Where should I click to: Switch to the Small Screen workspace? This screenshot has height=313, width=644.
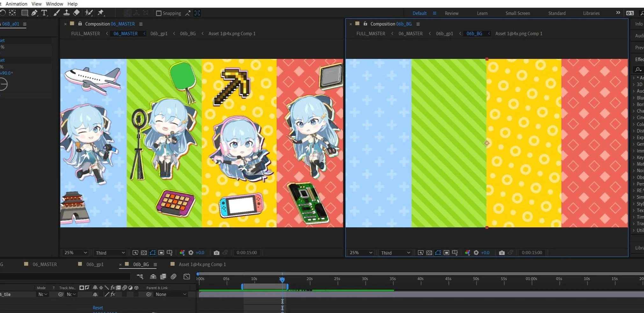point(517,13)
